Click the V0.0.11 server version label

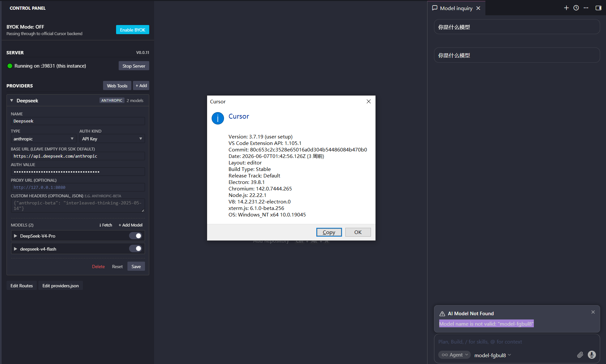(143, 53)
